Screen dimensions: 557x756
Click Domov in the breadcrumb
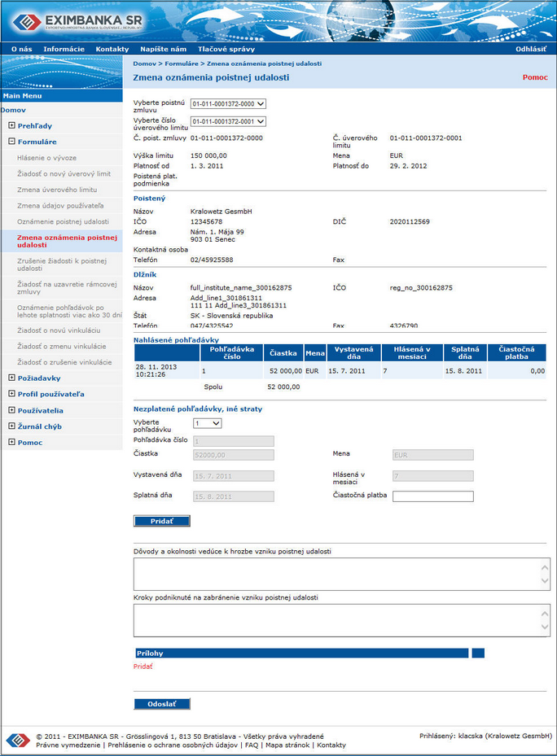(x=144, y=63)
